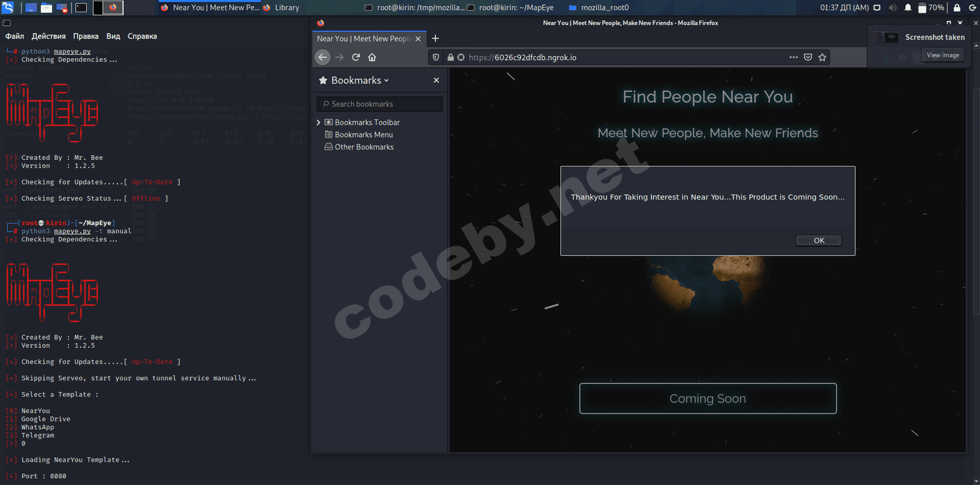Viewport: 980px width, 485px height.
Task: Open the Действия menu in terminal
Action: pos(48,36)
